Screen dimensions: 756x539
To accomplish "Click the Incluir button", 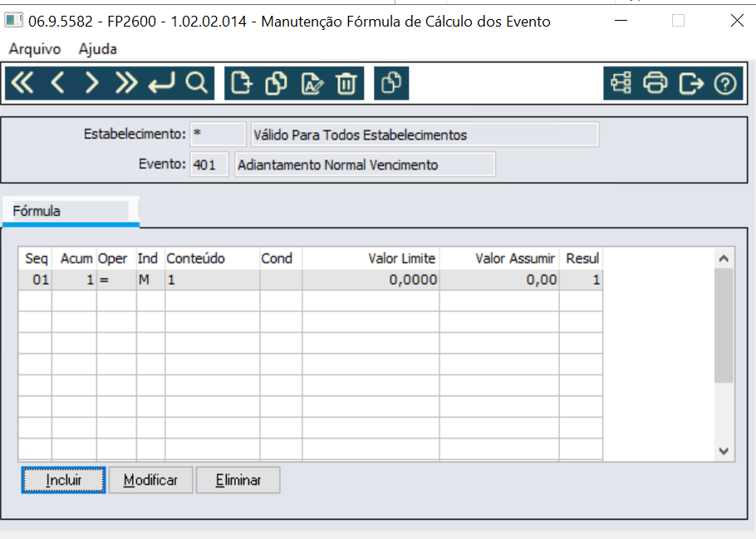I will [63, 480].
